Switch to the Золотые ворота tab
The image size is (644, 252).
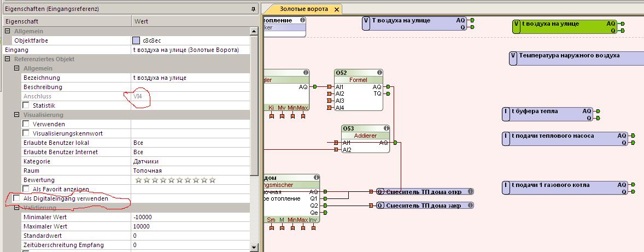tap(303, 9)
